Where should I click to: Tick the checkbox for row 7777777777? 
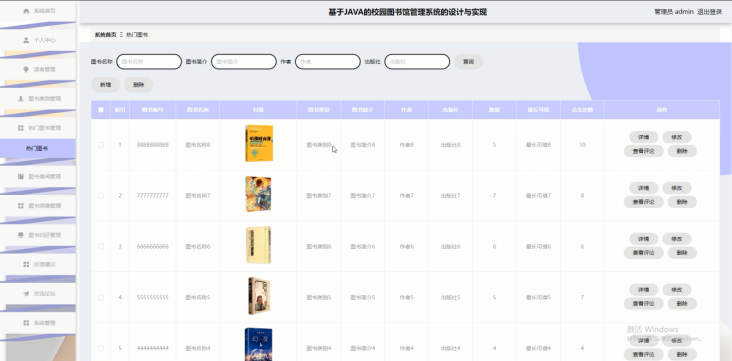coord(101,196)
